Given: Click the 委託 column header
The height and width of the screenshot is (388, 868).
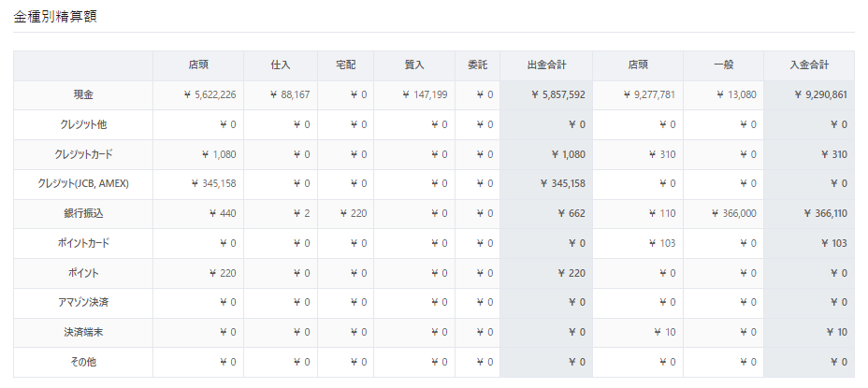Looking at the screenshot, I should [x=477, y=65].
